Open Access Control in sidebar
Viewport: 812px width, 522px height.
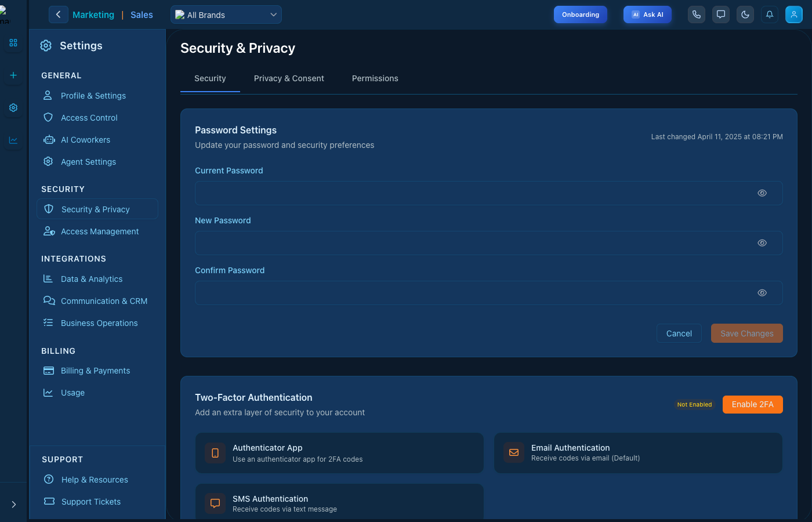[x=97, y=118]
